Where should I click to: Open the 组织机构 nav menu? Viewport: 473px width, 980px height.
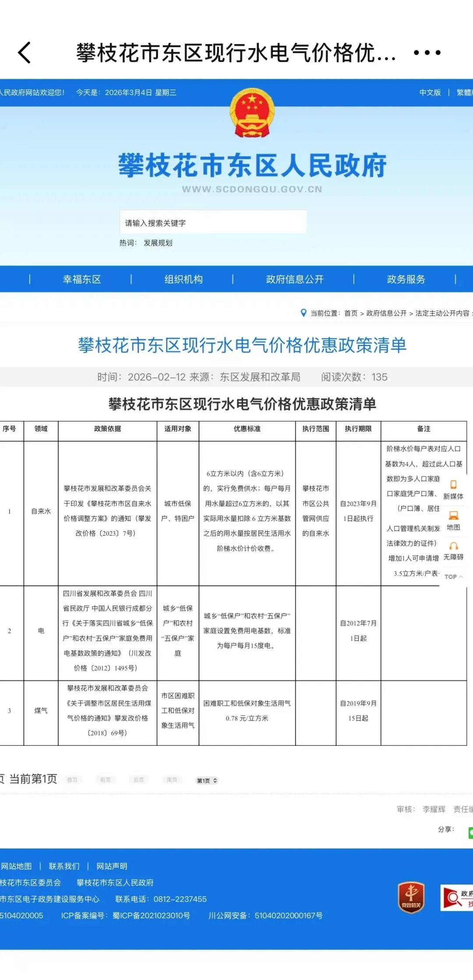tap(184, 279)
